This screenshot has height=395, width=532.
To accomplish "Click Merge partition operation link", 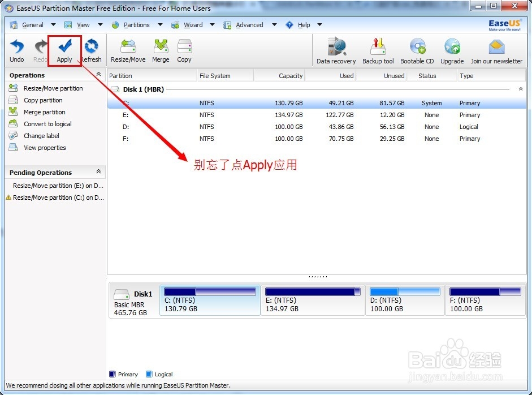I will 45,112.
